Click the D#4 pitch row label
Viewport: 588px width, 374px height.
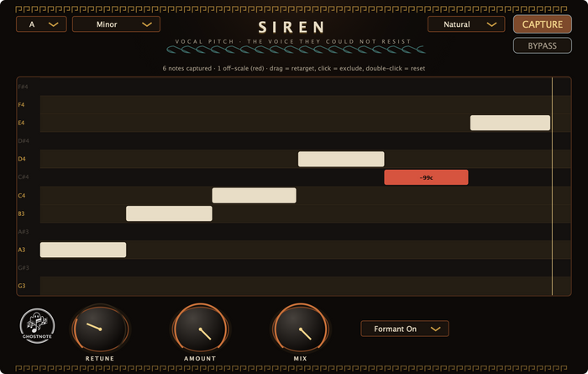24,140
